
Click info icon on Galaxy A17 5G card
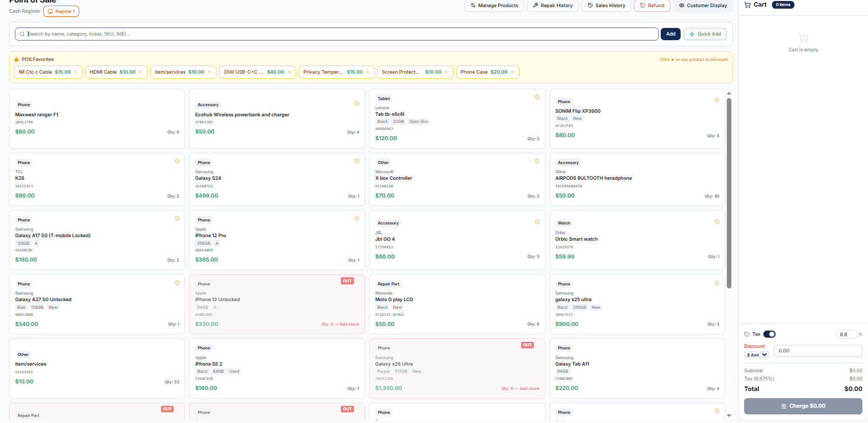tap(177, 218)
